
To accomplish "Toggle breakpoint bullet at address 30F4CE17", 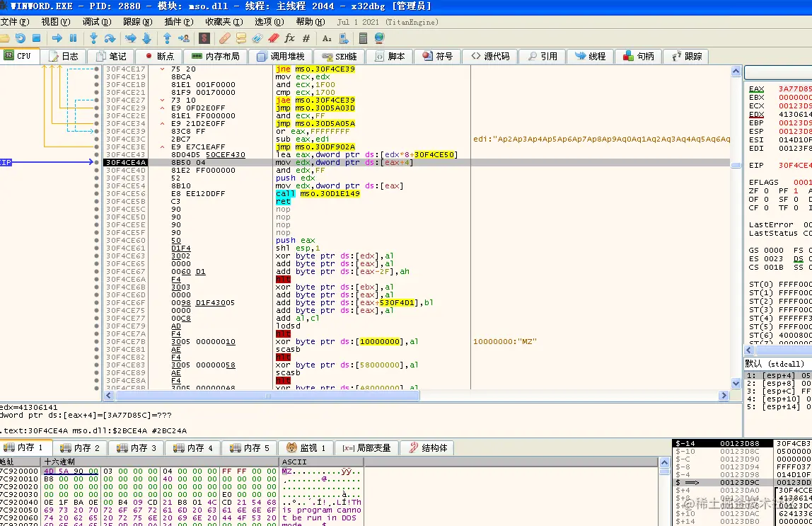I will pos(97,69).
